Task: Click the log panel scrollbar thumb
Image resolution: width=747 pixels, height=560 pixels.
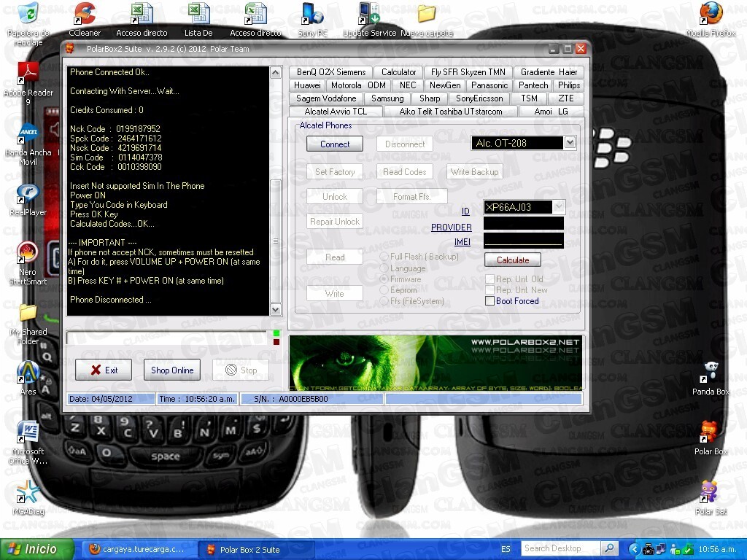Action: (275, 241)
